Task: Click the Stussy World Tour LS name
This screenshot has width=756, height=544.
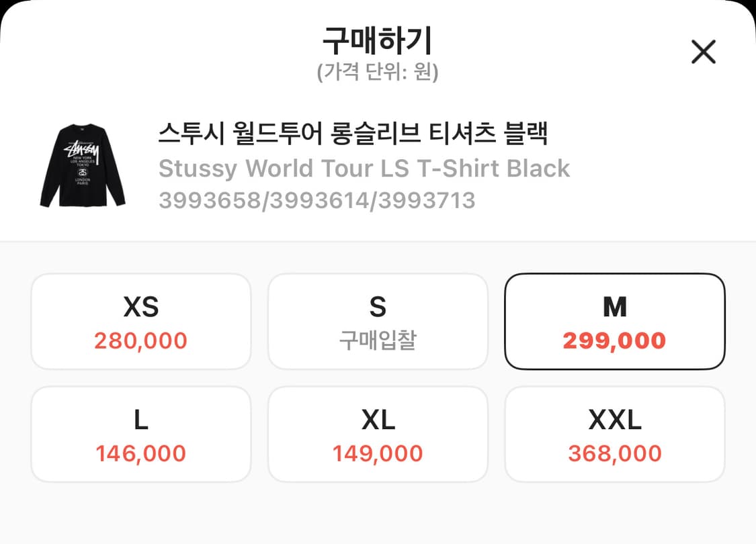Action: [363, 168]
